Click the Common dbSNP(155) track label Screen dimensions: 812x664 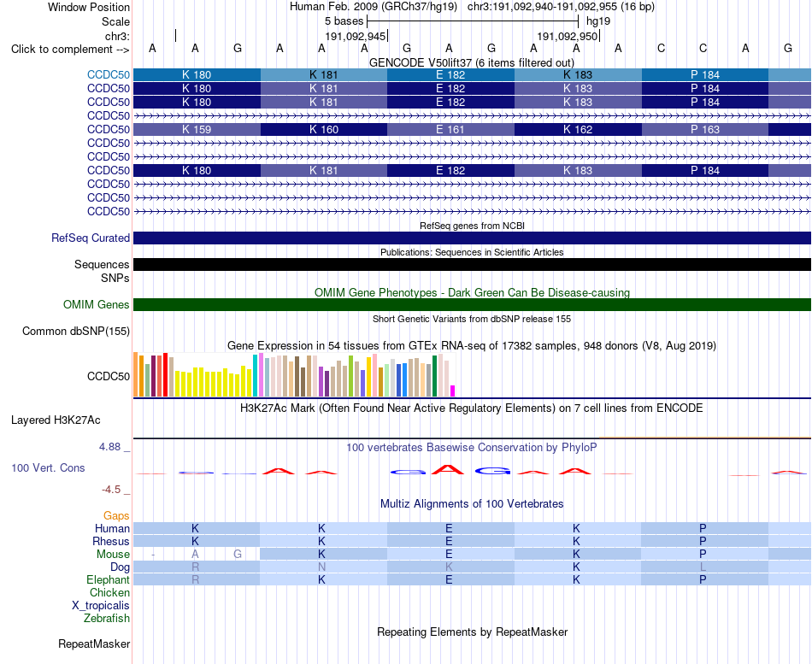tap(75, 331)
